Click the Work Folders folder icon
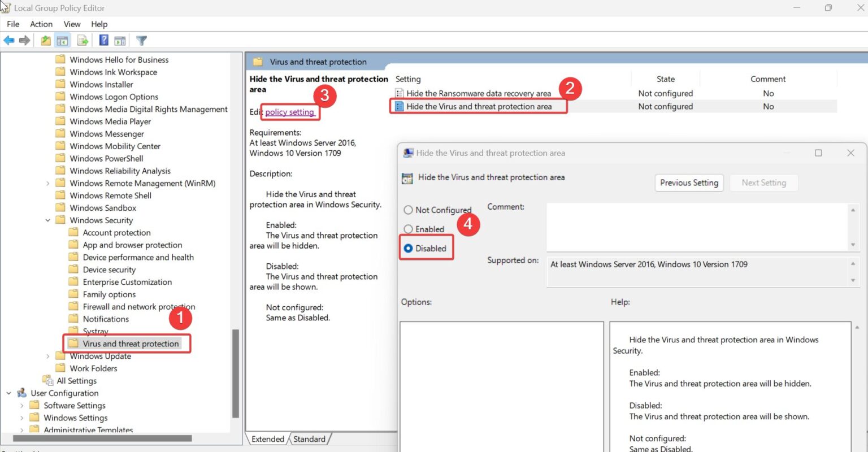The width and height of the screenshot is (868, 452). (60, 368)
